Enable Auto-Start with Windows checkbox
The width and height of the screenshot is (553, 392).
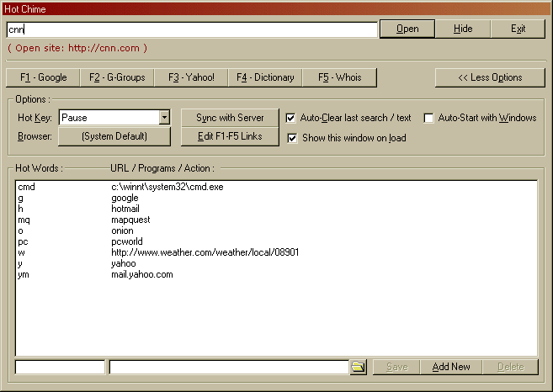pyautogui.click(x=428, y=118)
